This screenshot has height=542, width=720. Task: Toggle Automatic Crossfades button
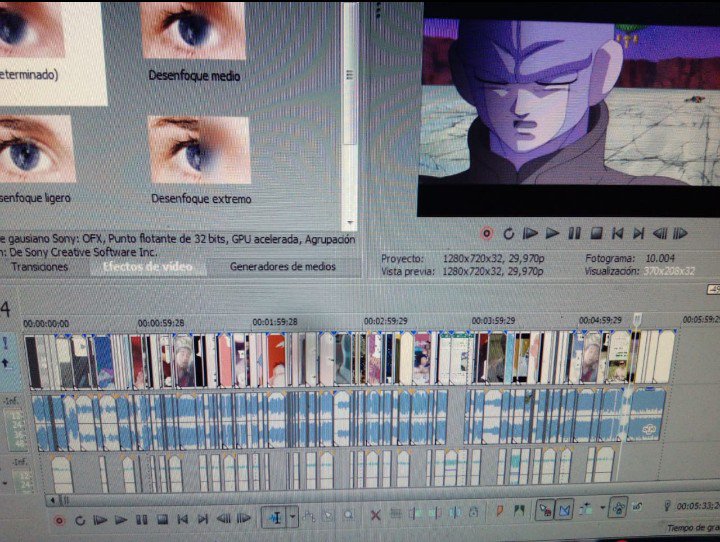click(564, 509)
